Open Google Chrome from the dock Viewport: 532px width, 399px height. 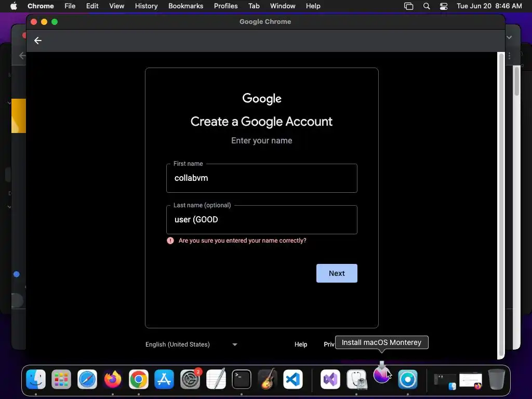click(x=138, y=379)
